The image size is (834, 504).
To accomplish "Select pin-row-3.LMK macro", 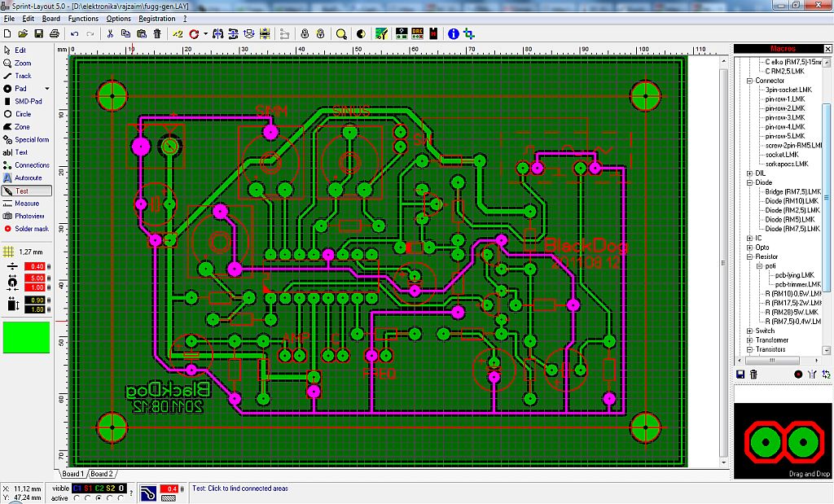I will 784,117.
